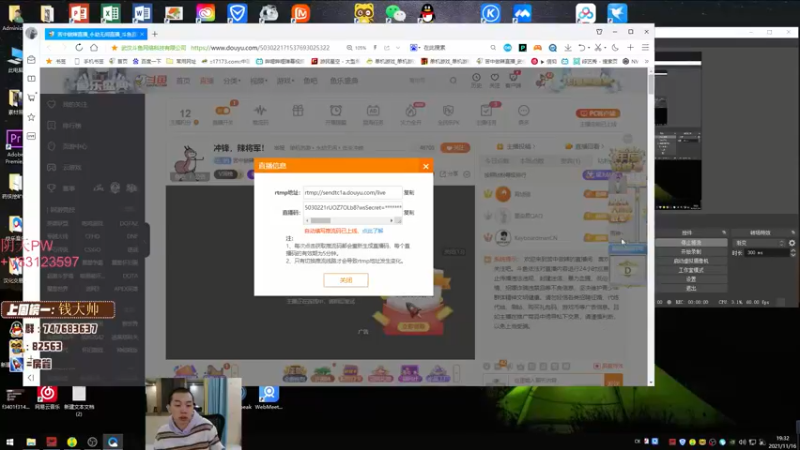
Task: Click the stream key horizontal scrollbar thumb
Action: click(x=321, y=220)
